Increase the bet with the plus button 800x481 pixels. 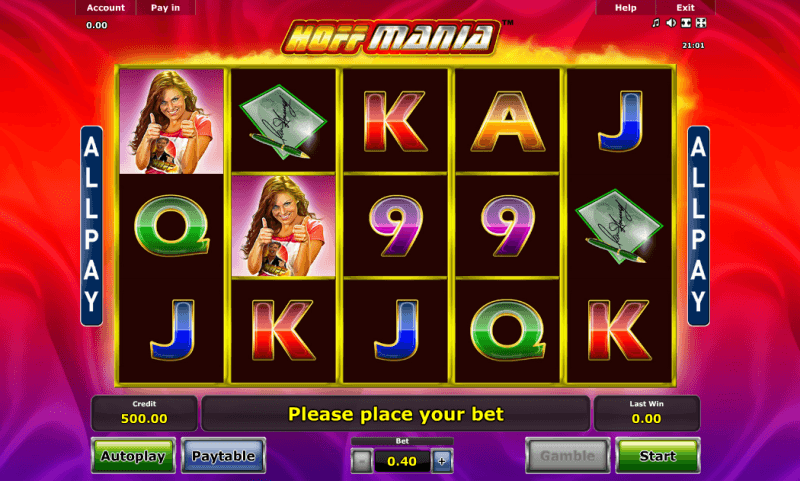(x=442, y=462)
